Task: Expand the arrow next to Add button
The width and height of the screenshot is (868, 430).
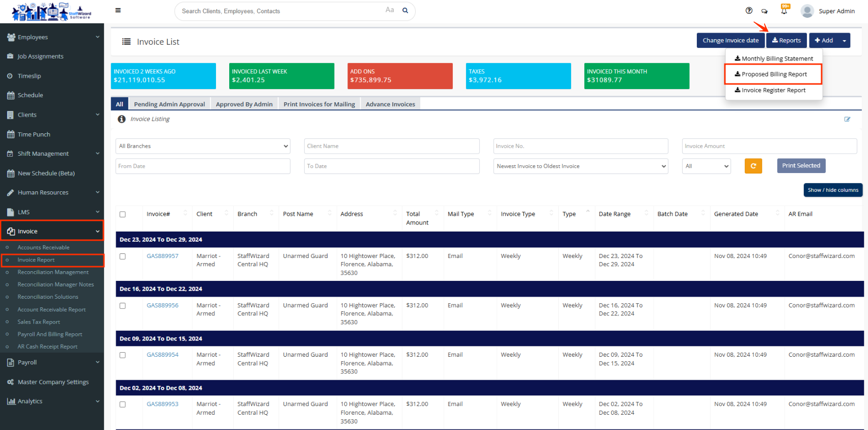Action: [844, 41]
